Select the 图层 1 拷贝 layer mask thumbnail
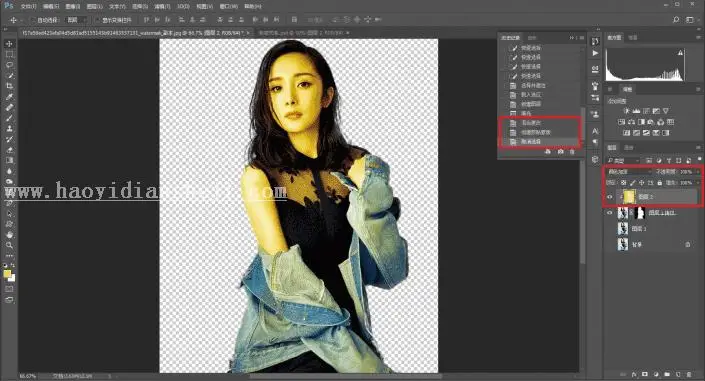Image resolution: width=705 pixels, height=381 pixels. pos(639,213)
